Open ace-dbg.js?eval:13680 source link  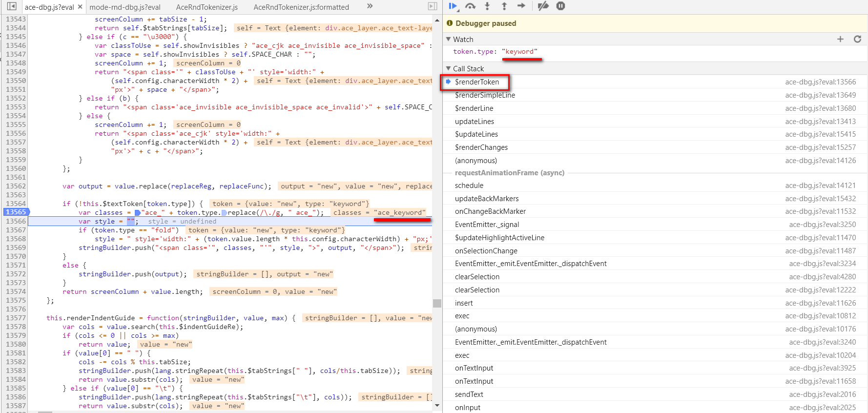(820, 108)
